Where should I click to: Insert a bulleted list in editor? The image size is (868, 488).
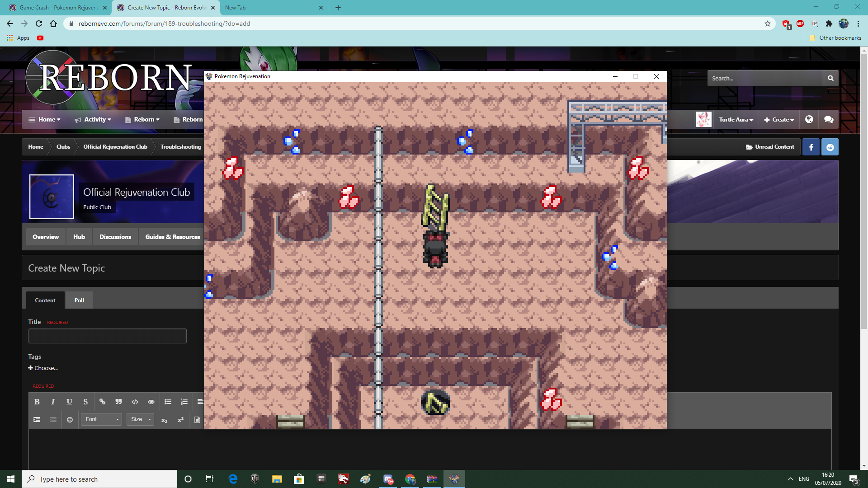tap(168, 402)
